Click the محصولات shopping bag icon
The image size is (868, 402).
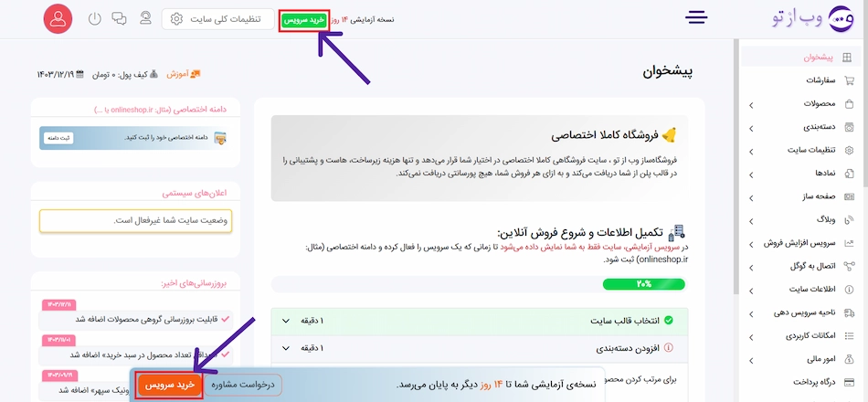(x=849, y=104)
